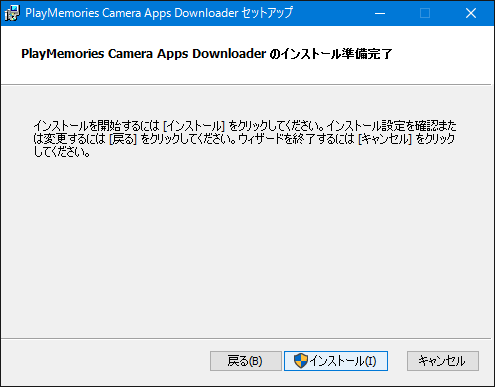Close the setup window
Viewport: 495px width, 387px height.
click(x=471, y=13)
